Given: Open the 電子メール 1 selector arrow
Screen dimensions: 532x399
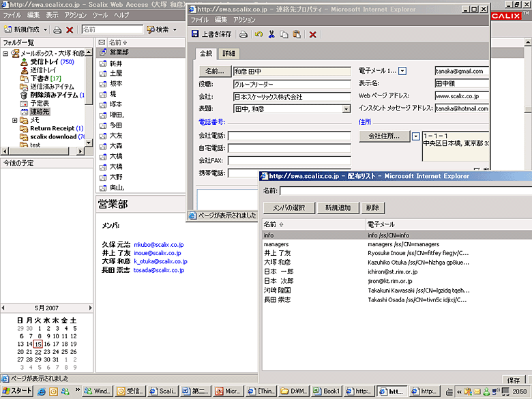Looking at the screenshot, I should (x=402, y=71).
